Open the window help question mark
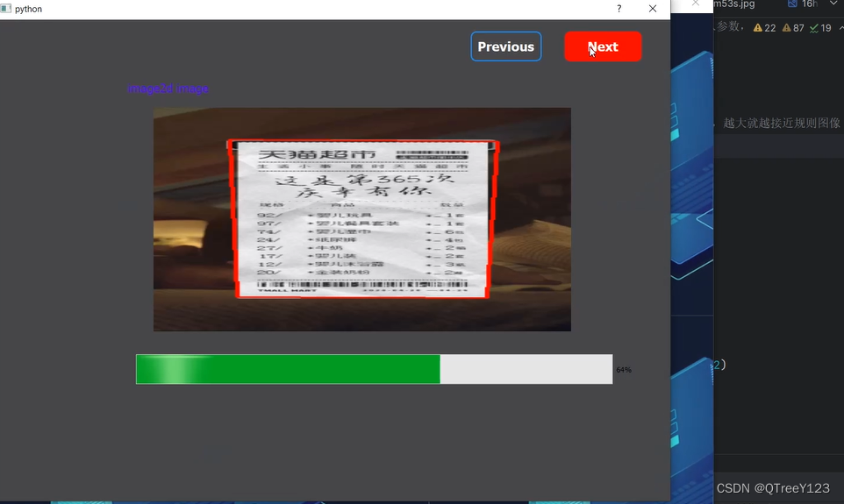 point(619,9)
